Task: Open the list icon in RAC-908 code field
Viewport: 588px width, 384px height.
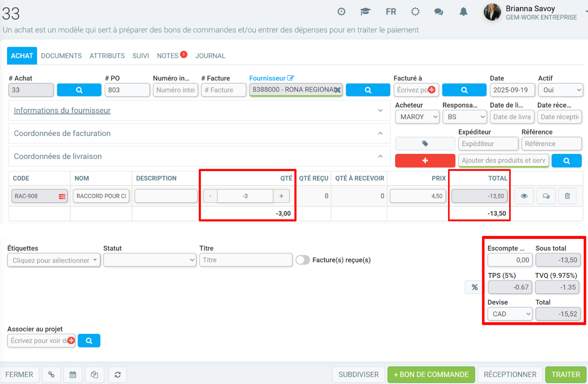Action: (62, 196)
